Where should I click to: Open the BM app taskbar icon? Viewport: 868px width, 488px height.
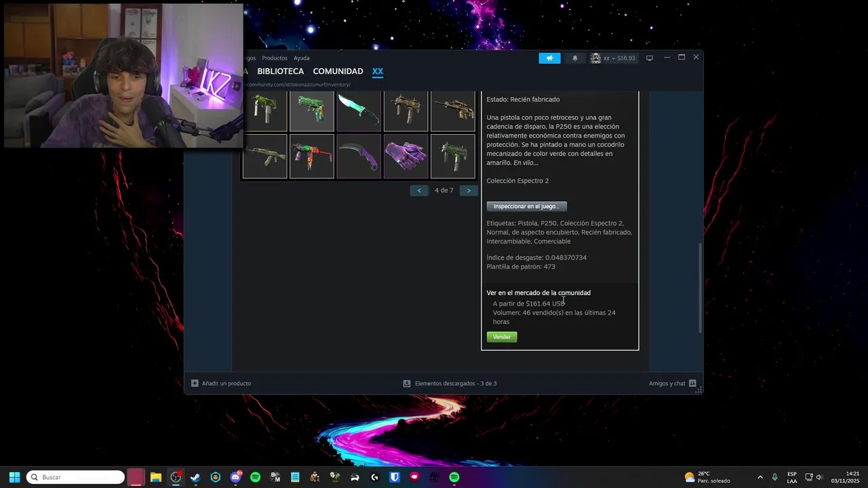pyautogui.click(x=275, y=477)
